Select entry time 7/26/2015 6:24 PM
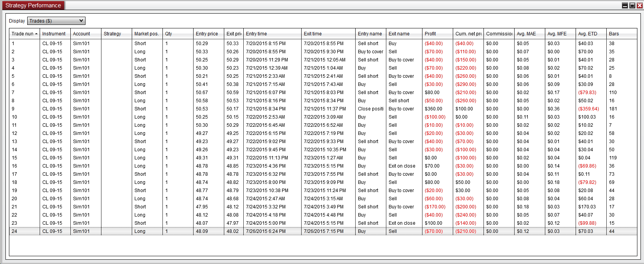The height and width of the screenshot is (264, 644). click(x=266, y=231)
